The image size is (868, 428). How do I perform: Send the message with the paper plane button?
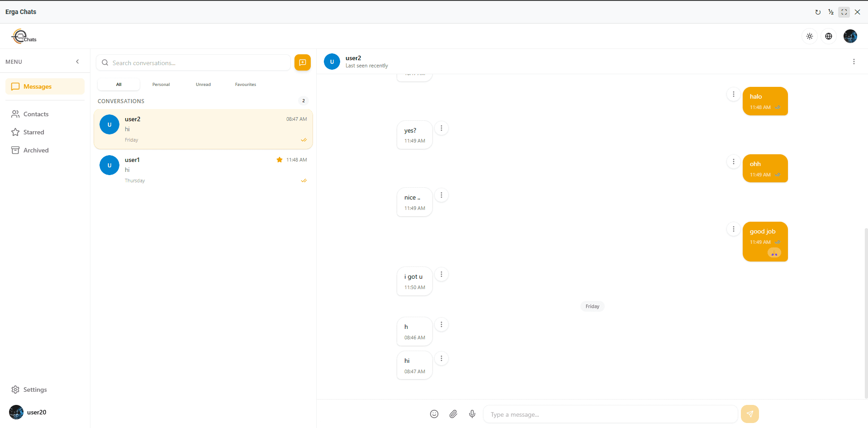(x=750, y=414)
